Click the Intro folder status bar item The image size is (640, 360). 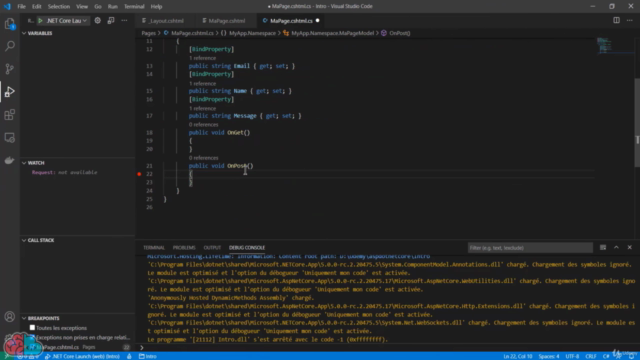[x=148, y=356]
